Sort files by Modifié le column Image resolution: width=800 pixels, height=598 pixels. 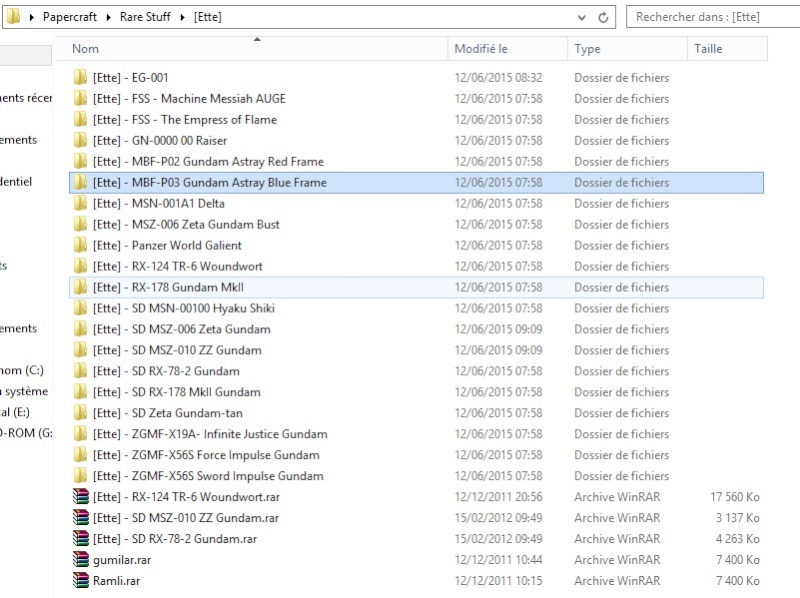point(508,48)
